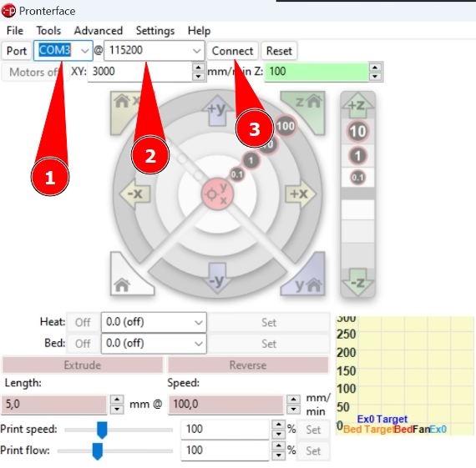This screenshot has height=468, width=476.
Task: Click the Print speed slider handle
Action: [x=102, y=430]
